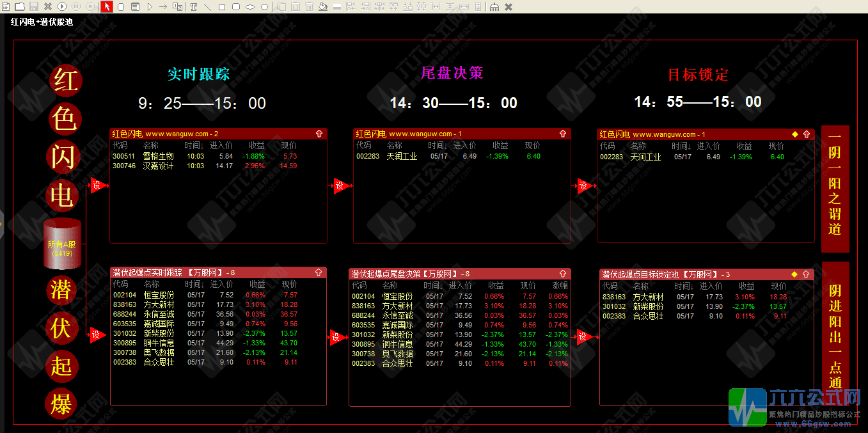Toggle yellow diamond on 红色闪电 target panel

pyautogui.click(x=795, y=134)
